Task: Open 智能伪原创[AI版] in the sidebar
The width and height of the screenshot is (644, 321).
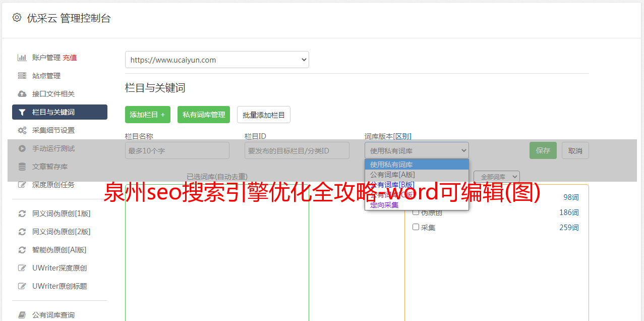Action: pyautogui.click(x=60, y=250)
